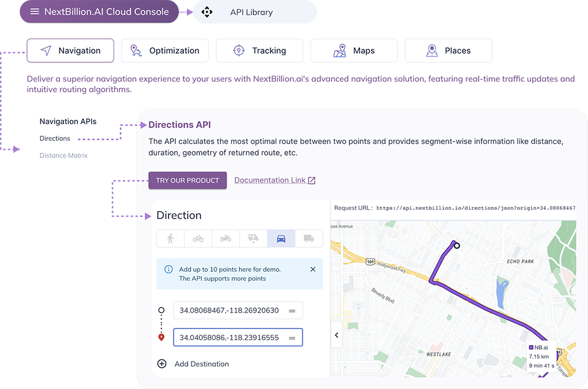
Task: Click the destination coordinate reorder handle
Action: 292,338
